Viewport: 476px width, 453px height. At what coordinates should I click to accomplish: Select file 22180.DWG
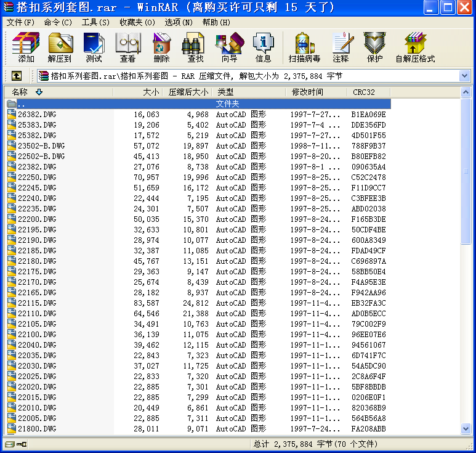37,261
